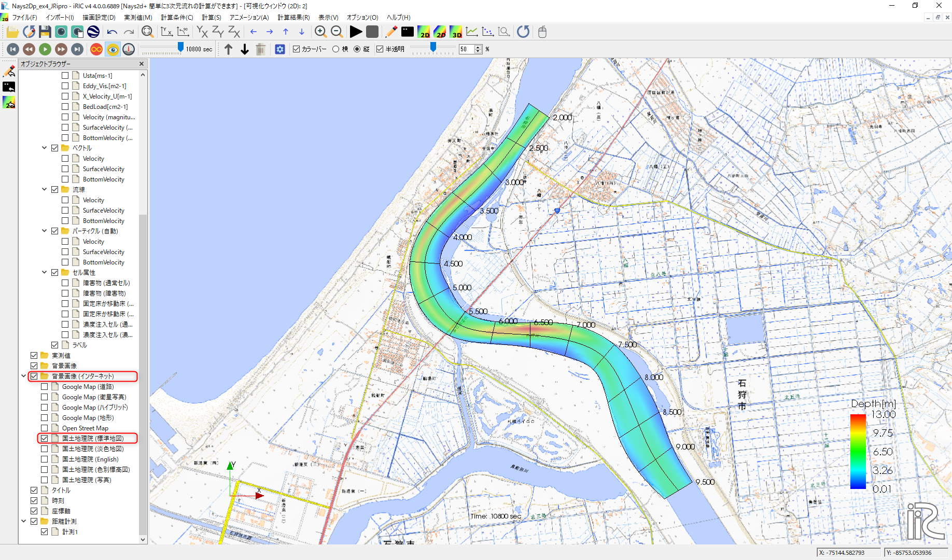Collapse 背景画像 (インターネット) folder
This screenshot has width=952, height=560.
coord(24,376)
